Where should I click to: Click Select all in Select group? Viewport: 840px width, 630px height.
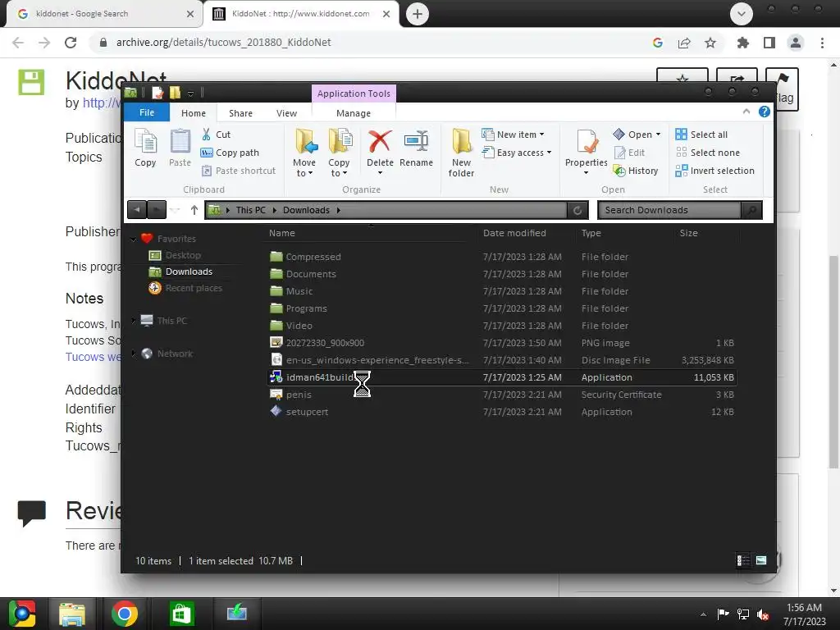(x=702, y=135)
